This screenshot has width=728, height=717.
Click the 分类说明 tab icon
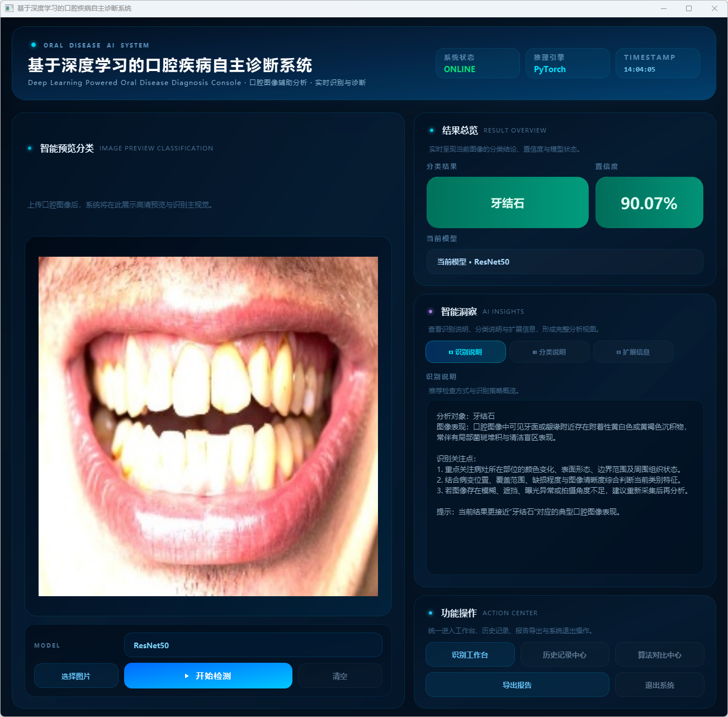point(535,352)
